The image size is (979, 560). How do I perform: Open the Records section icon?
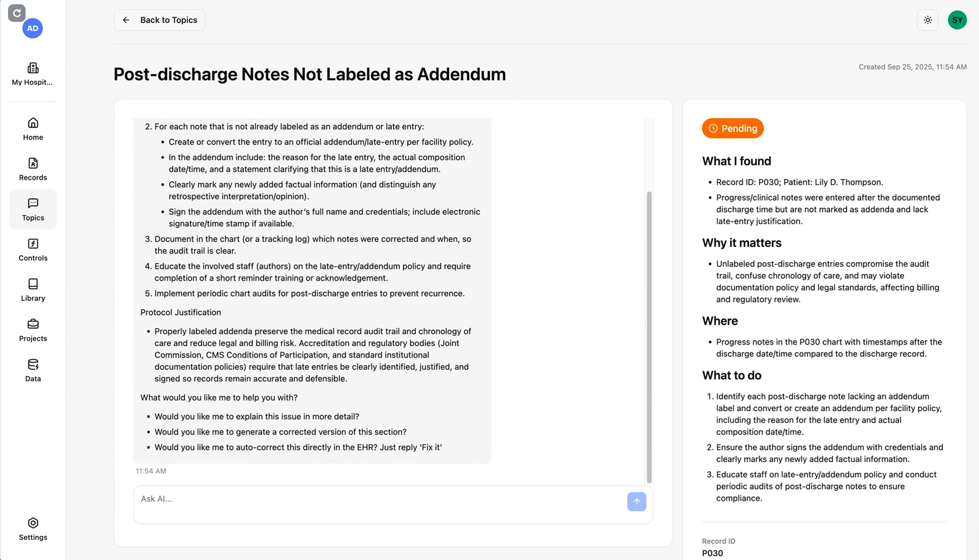tap(33, 164)
